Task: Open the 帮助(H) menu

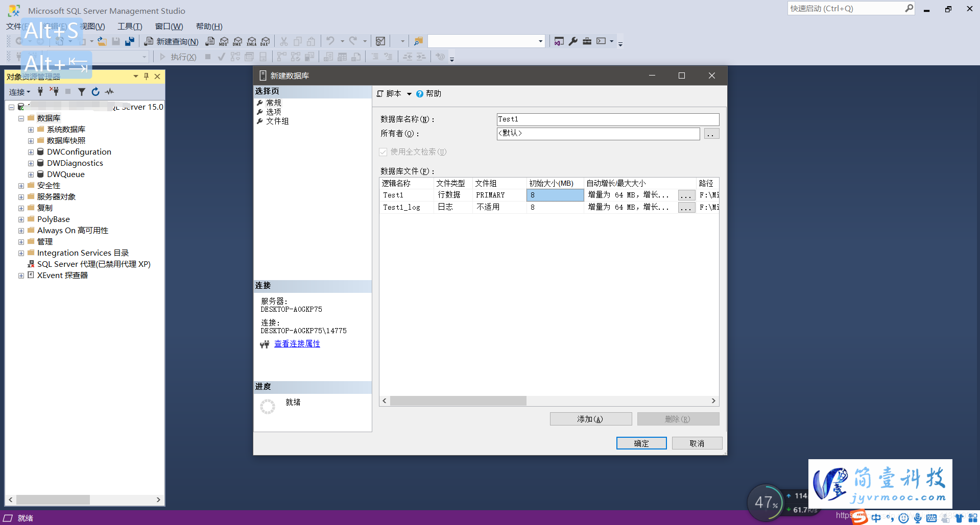Action: 209,27
